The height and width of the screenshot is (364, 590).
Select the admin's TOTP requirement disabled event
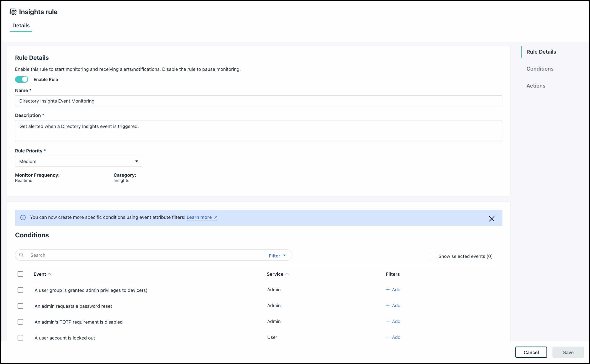(x=21, y=322)
